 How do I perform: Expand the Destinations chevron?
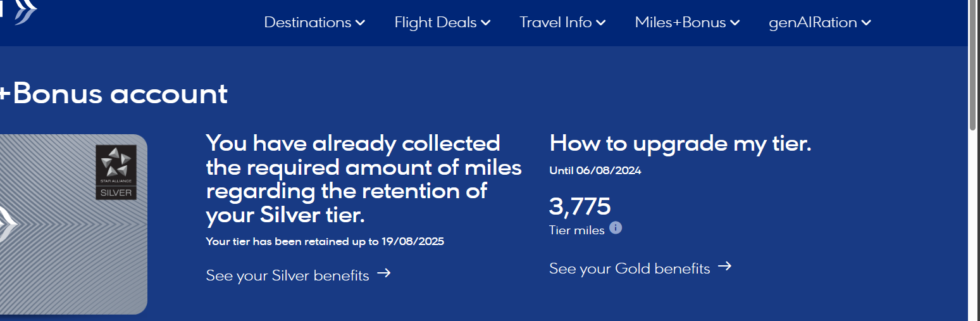point(360,23)
